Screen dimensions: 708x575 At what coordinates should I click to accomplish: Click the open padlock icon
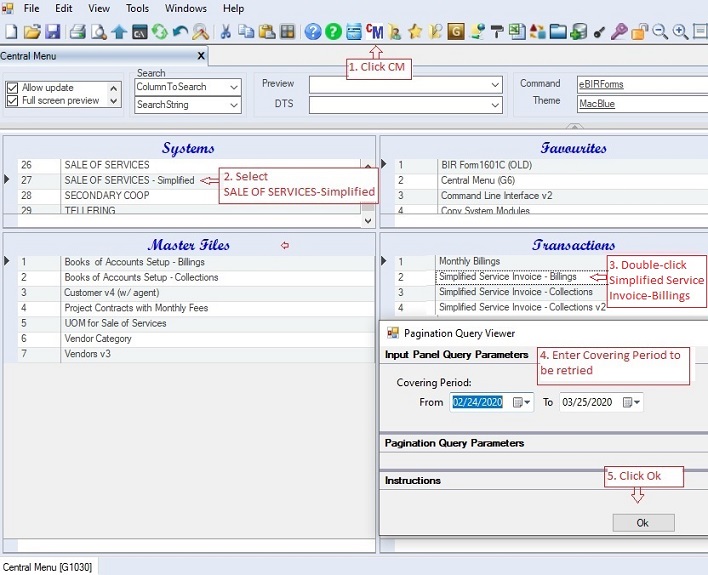pyautogui.click(x=639, y=32)
